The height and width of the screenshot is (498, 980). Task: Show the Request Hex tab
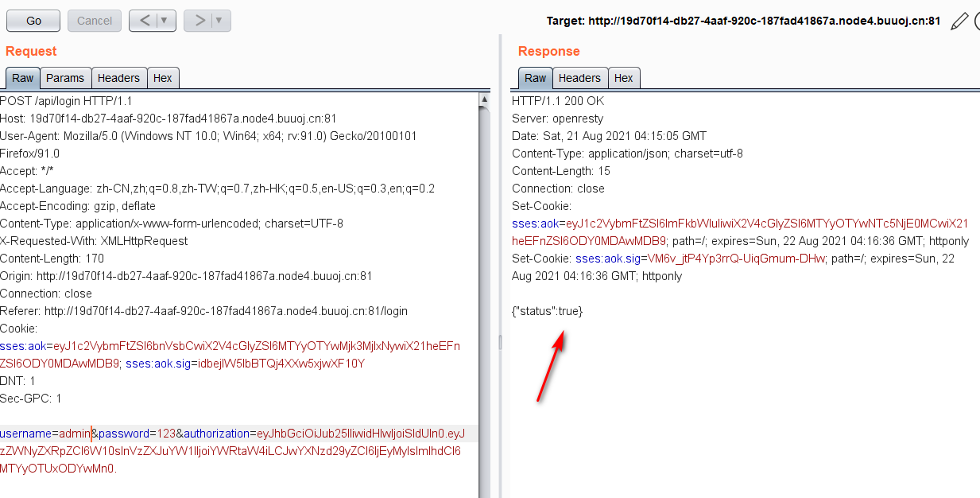[163, 78]
